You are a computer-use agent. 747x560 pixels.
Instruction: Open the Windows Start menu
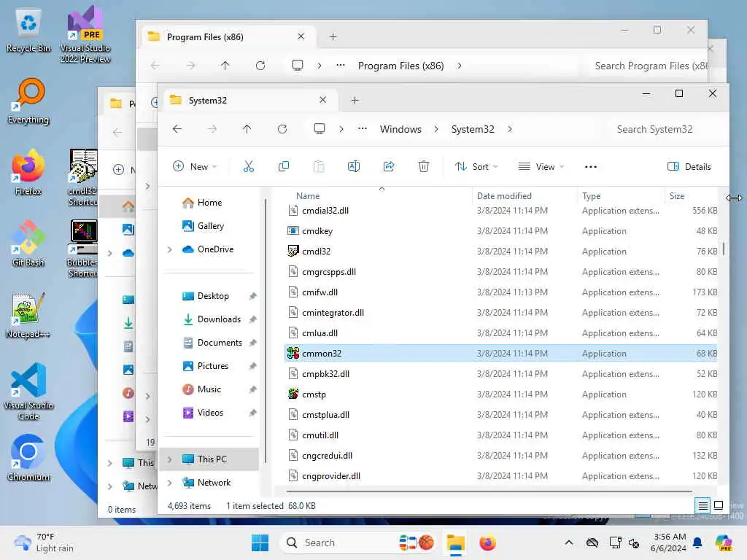[x=260, y=542]
